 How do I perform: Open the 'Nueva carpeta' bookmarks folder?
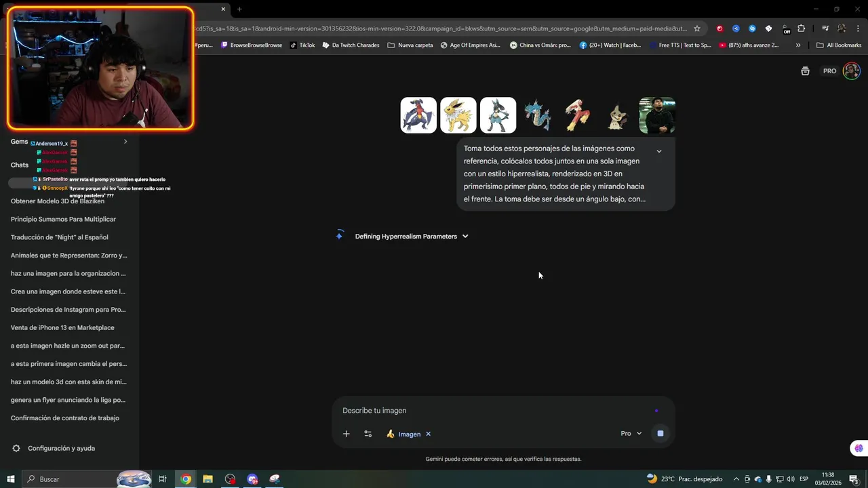410,45
